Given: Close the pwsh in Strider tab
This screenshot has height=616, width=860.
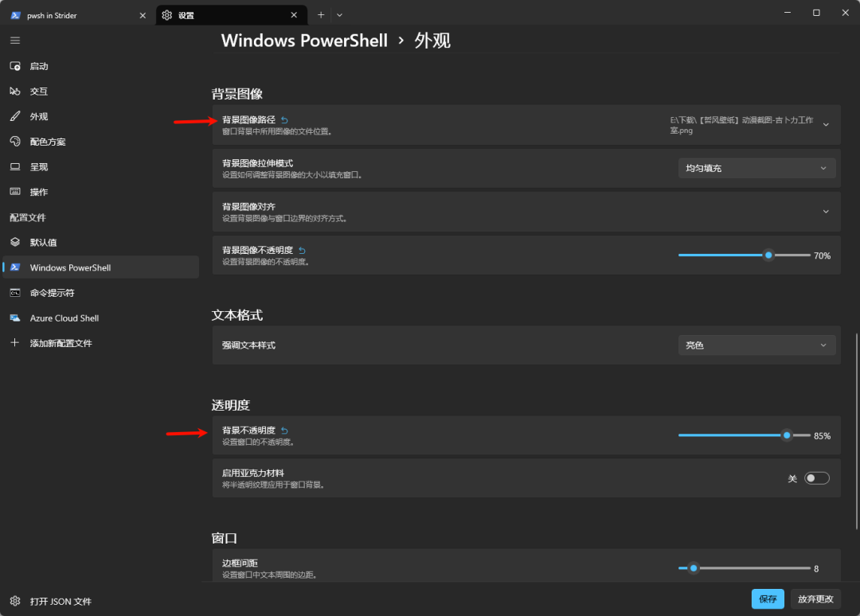Looking at the screenshot, I should (x=143, y=15).
